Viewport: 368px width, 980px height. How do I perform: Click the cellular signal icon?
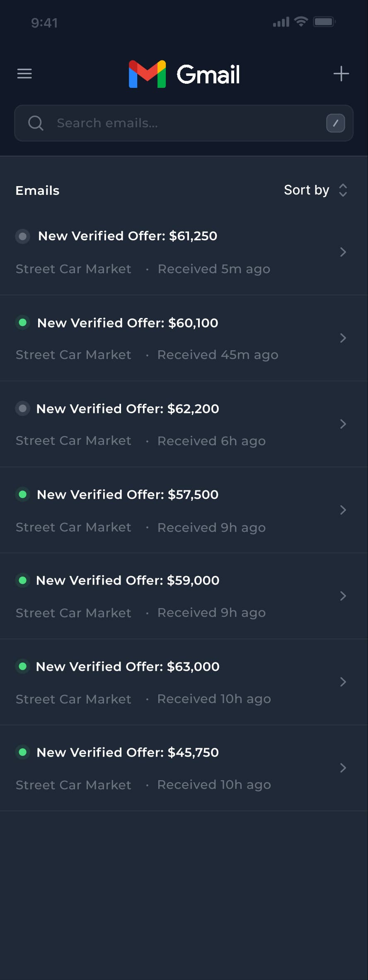pos(281,22)
